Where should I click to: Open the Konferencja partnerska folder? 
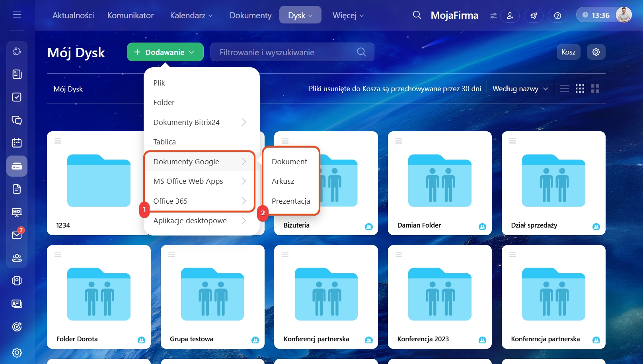pyautogui.click(x=553, y=297)
